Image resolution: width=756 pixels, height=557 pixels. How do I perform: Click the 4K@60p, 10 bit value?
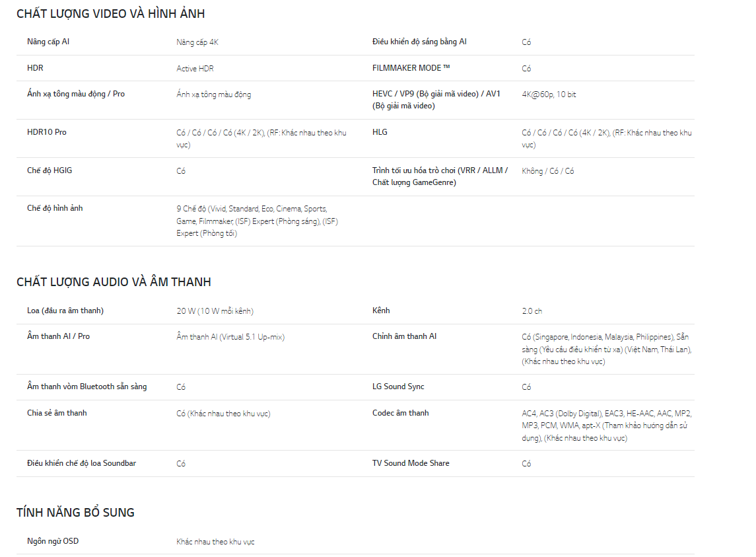[x=549, y=94]
